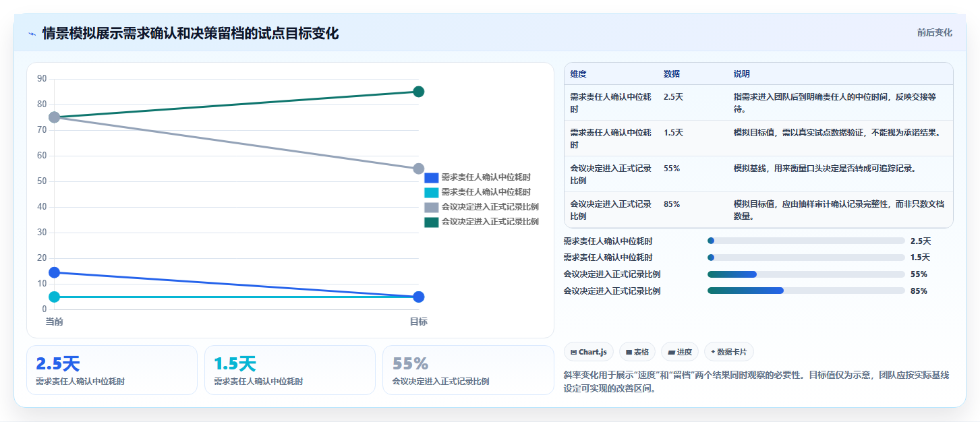Toggle the gray 会议决定进入正式记录比例 legend entry
The height and width of the screenshot is (422, 980).
point(482,207)
